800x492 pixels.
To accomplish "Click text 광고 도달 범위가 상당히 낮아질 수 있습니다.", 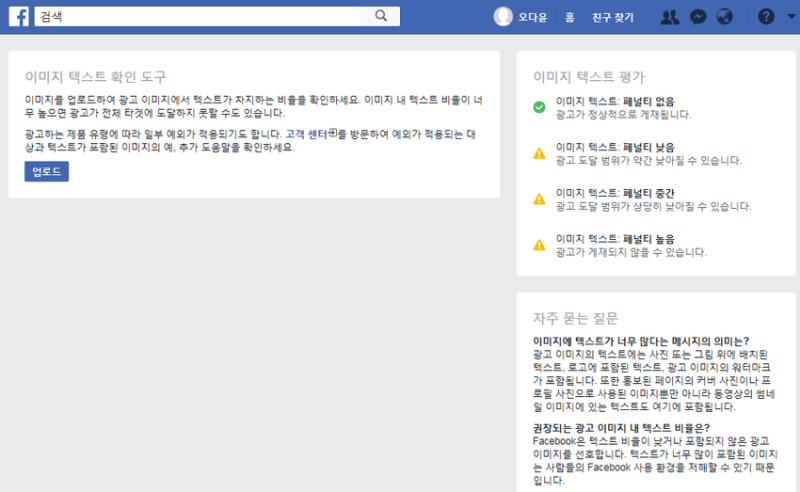I will [654, 207].
